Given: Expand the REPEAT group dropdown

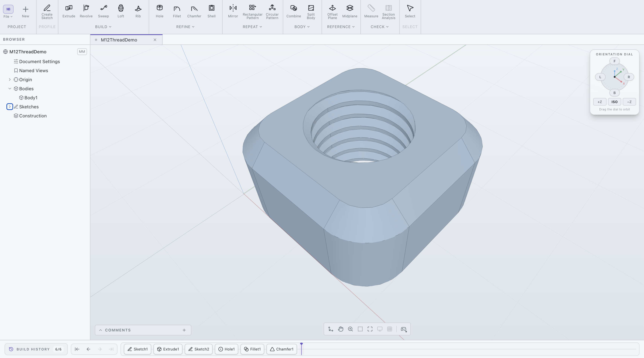Looking at the screenshot, I should 252,27.
